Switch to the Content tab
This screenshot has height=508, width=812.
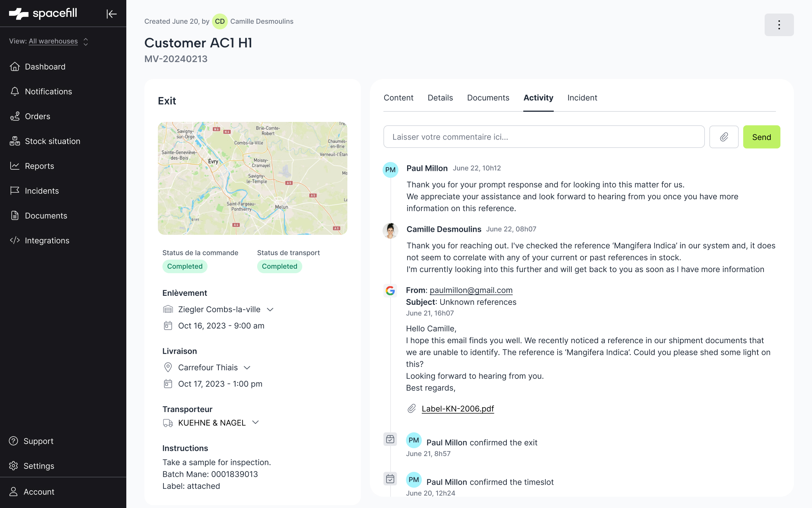point(398,98)
